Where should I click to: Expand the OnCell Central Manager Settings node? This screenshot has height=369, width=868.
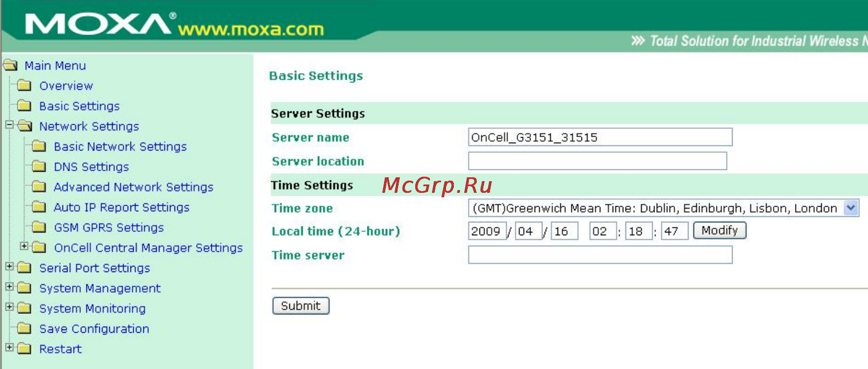(x=23, y=246)
